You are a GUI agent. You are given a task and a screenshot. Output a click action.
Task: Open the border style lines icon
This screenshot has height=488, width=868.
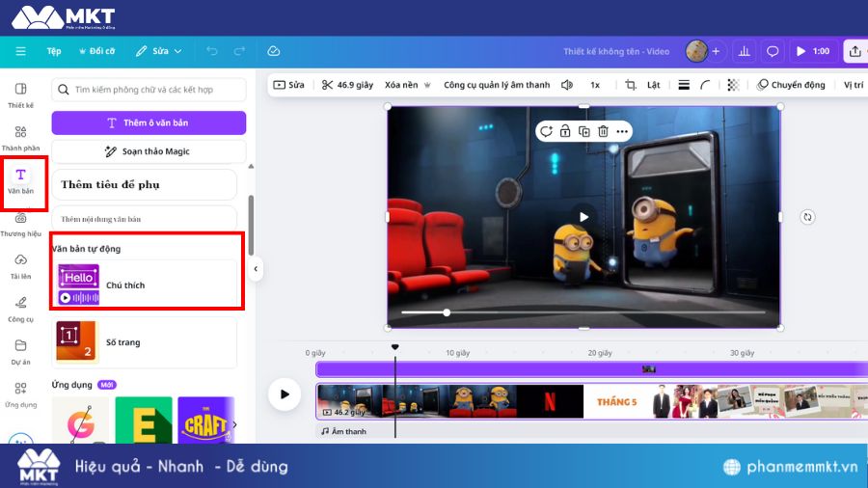pyautogui.click(x=684, y=85)
